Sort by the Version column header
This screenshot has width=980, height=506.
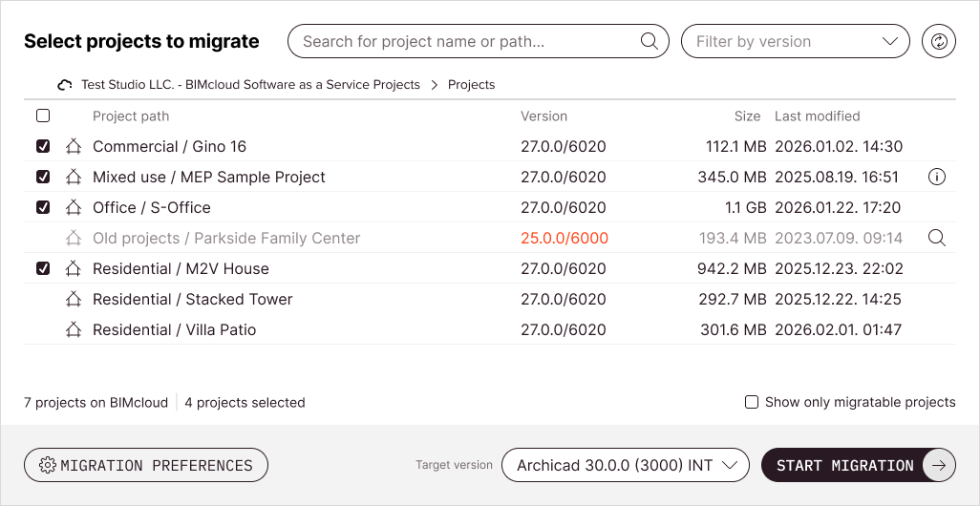tap(543, 116)
